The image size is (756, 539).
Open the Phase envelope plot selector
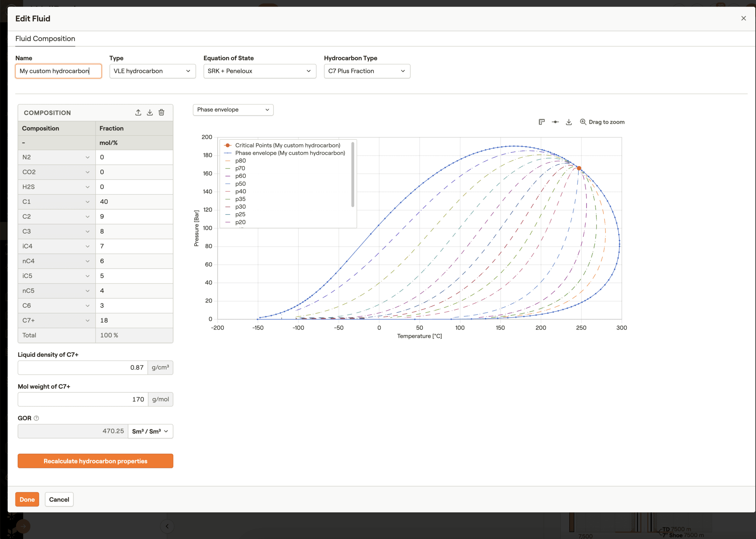[233, 110]
